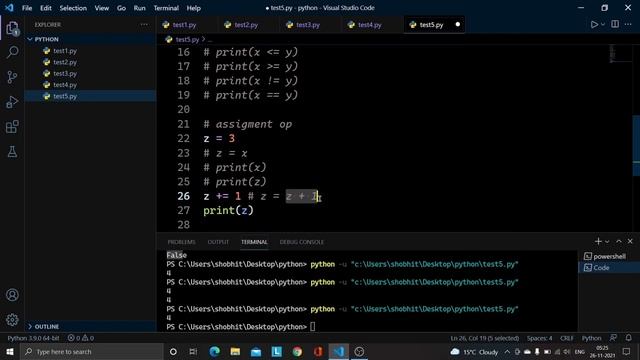The width and height of the screenshot is (640, 360).
Task: Open Explorer More Actions ellipsis
Action: 144,24
